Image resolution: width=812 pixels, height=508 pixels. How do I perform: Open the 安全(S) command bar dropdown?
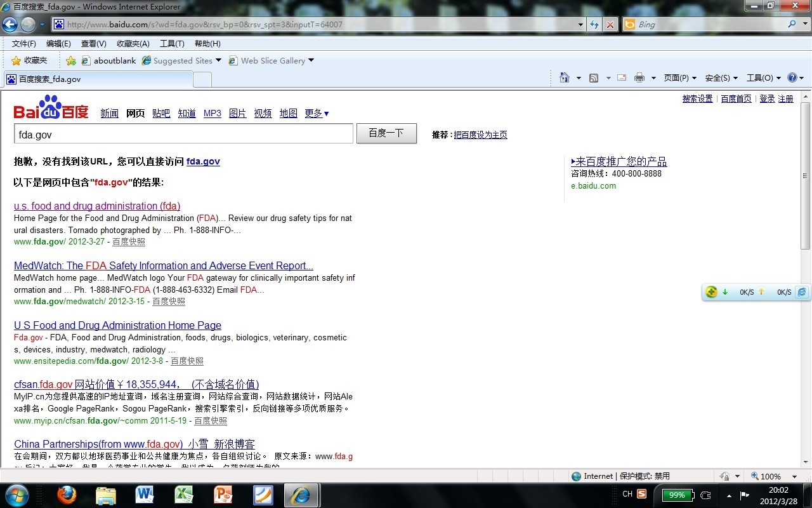(x=721, y=77)
